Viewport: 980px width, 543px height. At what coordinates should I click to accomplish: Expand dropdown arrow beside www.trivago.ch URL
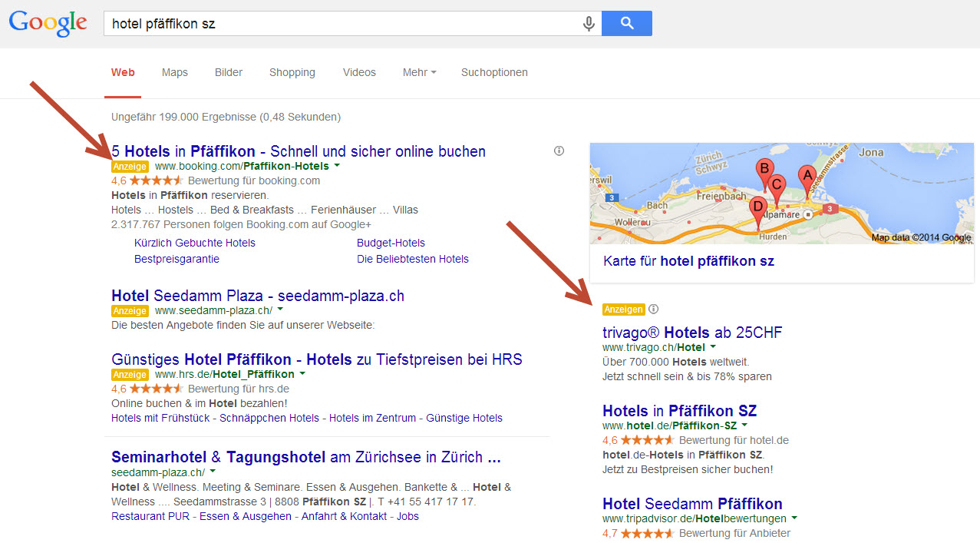point(713,348)
